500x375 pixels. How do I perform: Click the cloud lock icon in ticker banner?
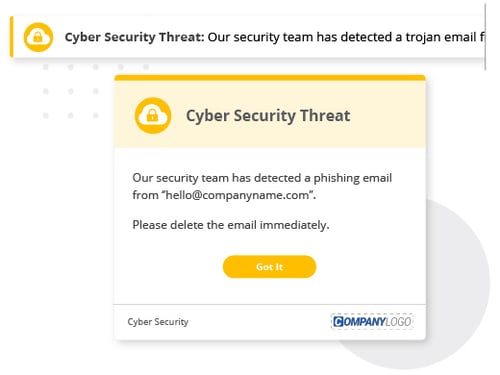coord(38,37)
